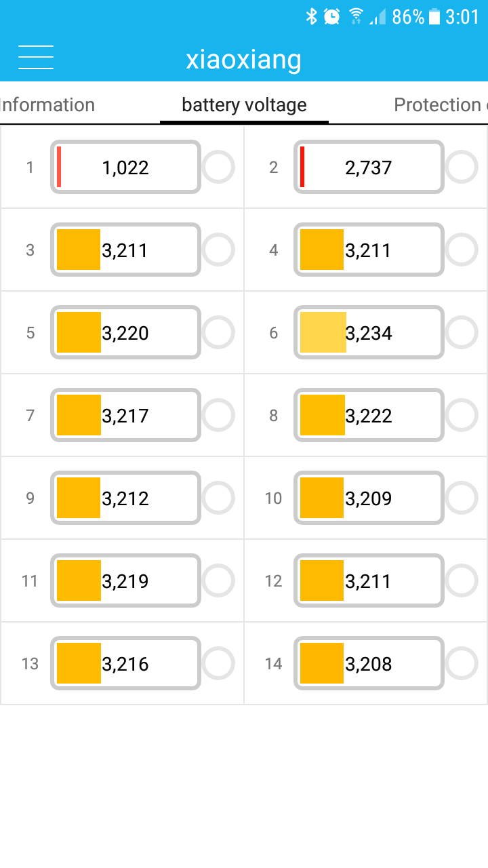The image size is (488, 868).
Task: Tap the alarm clock status icon
Action: (x=332, y=17)
